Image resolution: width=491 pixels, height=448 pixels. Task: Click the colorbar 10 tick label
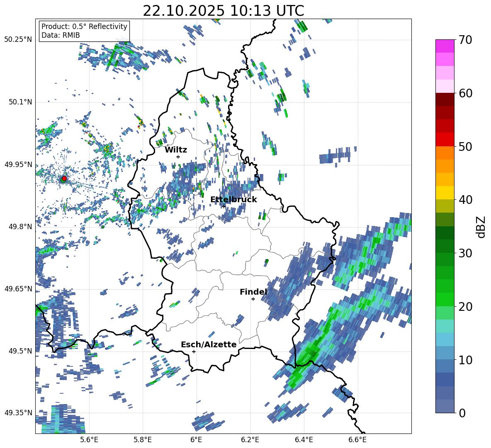click(x=465, y=360)
